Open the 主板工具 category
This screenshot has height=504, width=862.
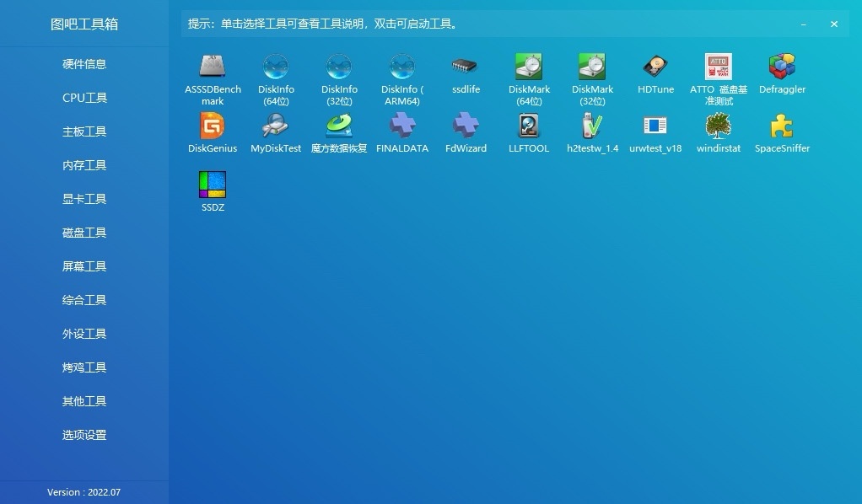(84, 131)
